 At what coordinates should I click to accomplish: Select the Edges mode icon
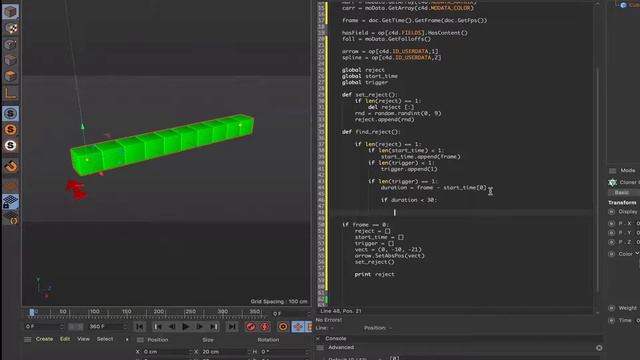[x=11, y=60]
